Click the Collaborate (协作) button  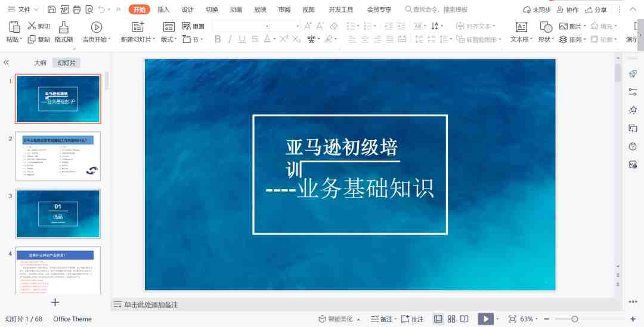(x=568, y=10)
